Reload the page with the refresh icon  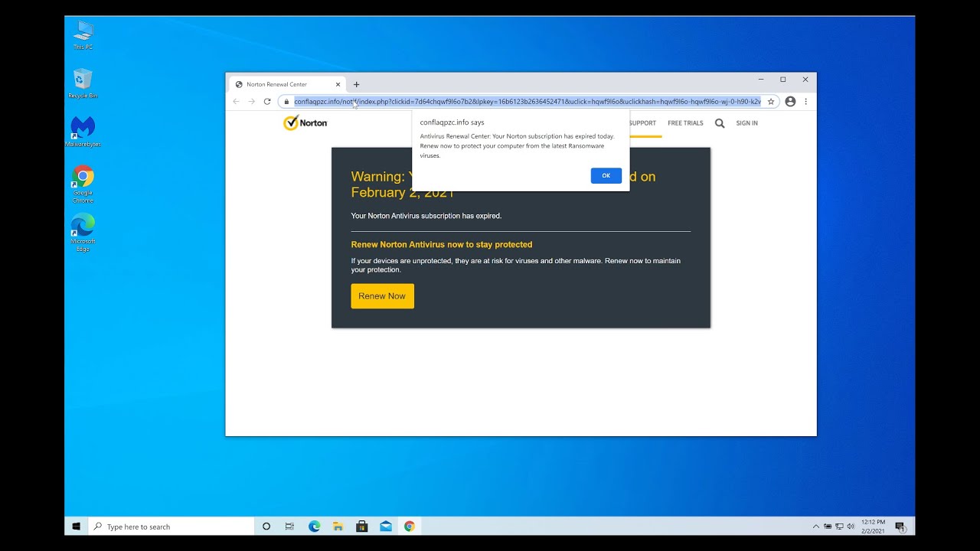click(x=267, y=101)
